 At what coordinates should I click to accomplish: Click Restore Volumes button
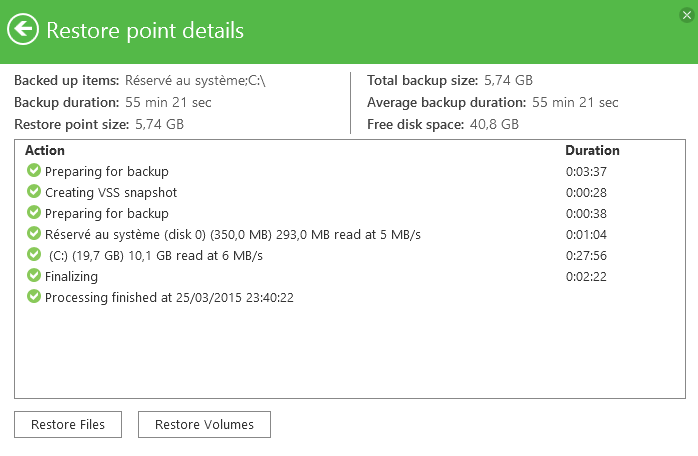pyautogui.click(x=204, y=424)
